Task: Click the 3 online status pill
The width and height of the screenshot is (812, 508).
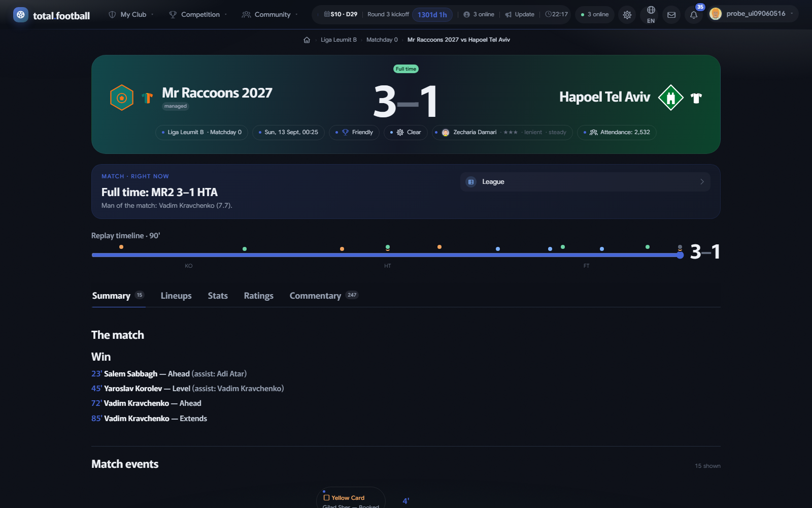Action: click(595, 14)
